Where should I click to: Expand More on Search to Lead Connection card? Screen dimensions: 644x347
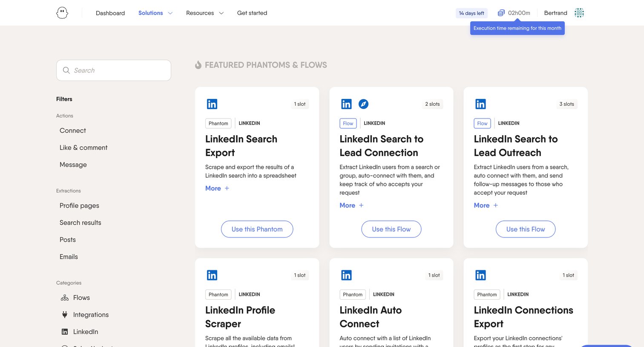point(351,205)
